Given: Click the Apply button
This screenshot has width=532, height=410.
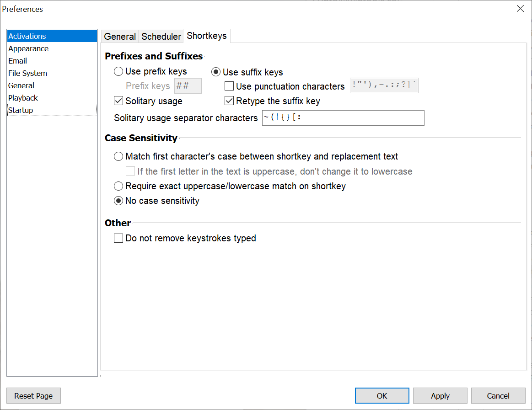Looking at the screenshot, I should 440,396.
